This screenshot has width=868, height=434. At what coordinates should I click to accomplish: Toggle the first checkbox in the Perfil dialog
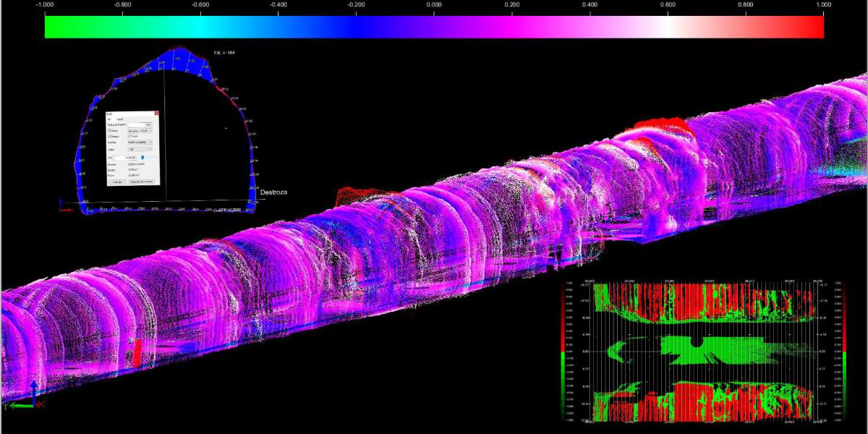point(109,130)
